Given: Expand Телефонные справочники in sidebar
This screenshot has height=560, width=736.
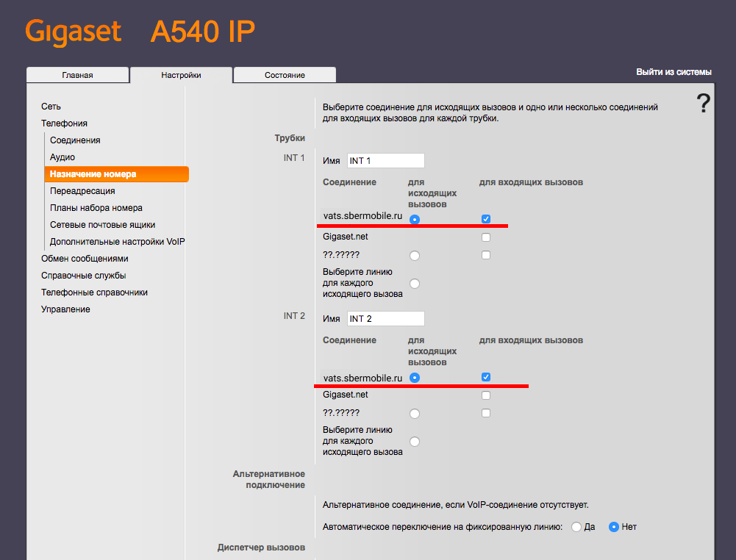Looking at the screenshot, I should [x=94, y=292].
